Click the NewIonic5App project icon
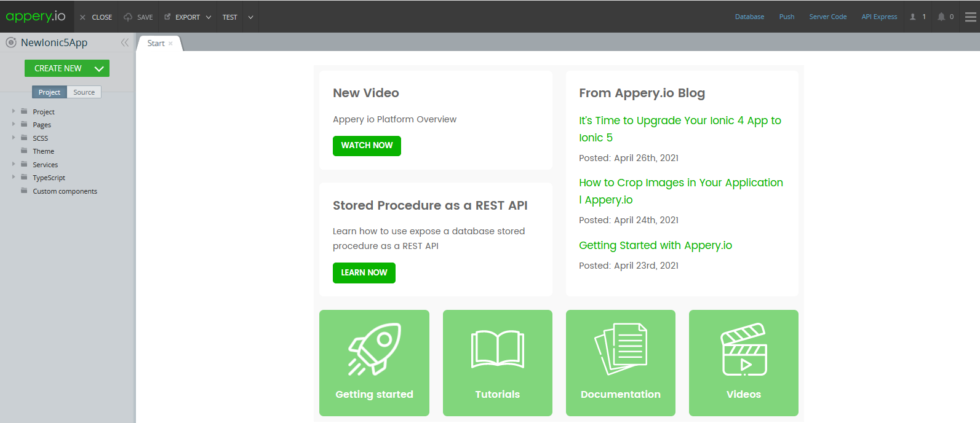 [11, 42]
